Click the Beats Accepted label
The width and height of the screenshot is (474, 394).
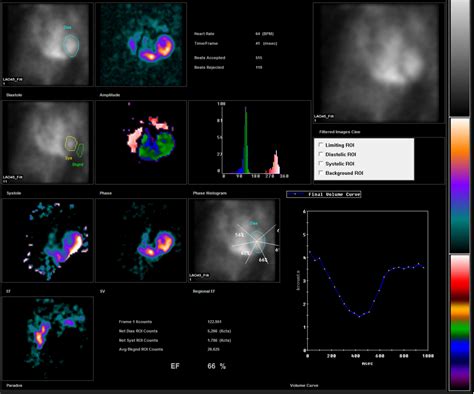210,58
